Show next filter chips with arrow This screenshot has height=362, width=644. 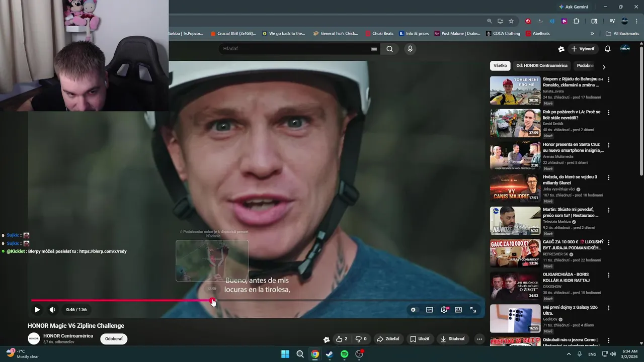click(604, 67)
